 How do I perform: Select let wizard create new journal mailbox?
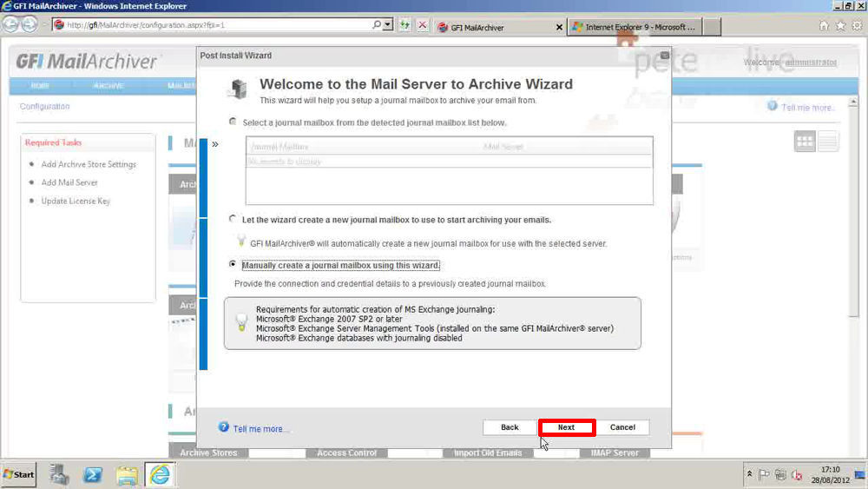tap(233, 219)
